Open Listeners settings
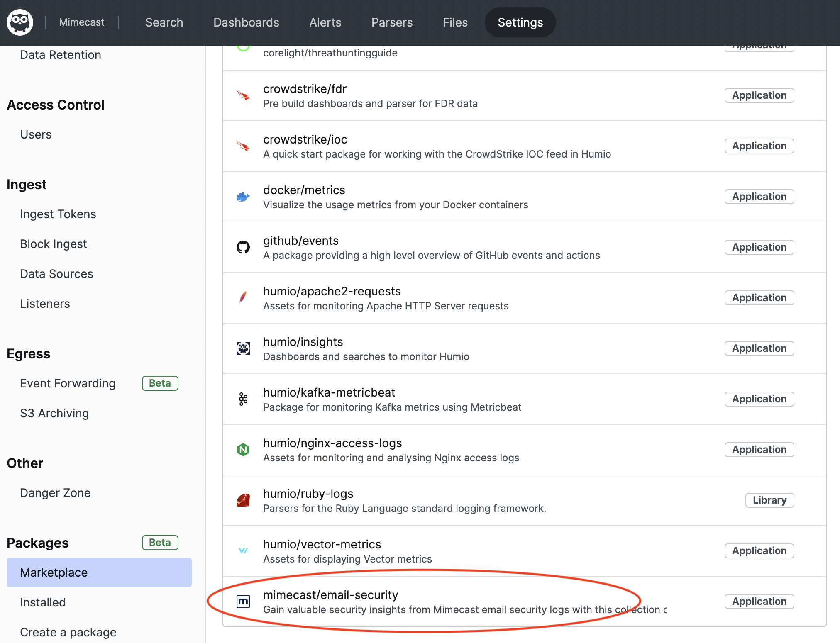The height and width of the screenshot is (643, 840). pos(45,304)
